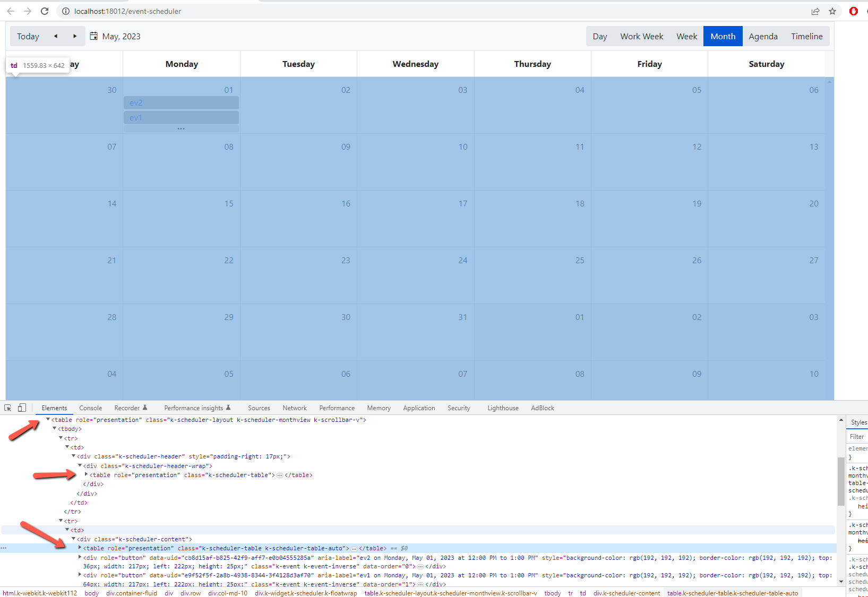This screenshot has width=868, height=597.
Task: Click the share page icon
Action: coord(815,11)
